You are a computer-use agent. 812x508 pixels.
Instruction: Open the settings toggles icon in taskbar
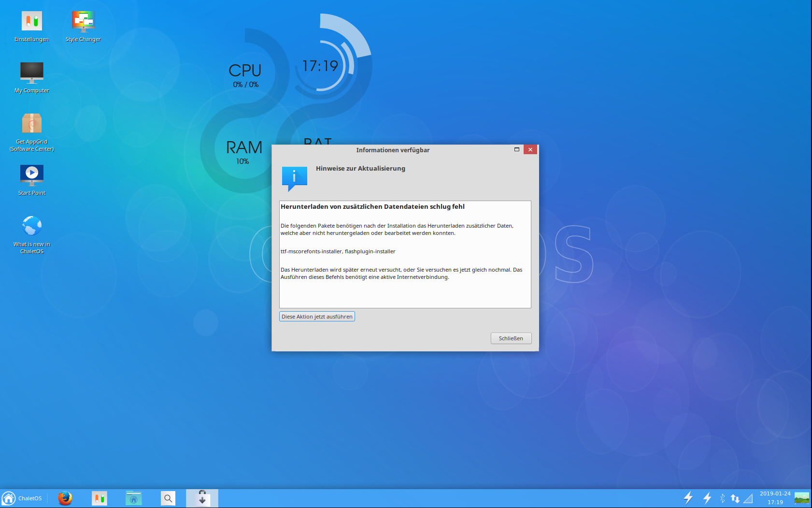click(100, 498)
